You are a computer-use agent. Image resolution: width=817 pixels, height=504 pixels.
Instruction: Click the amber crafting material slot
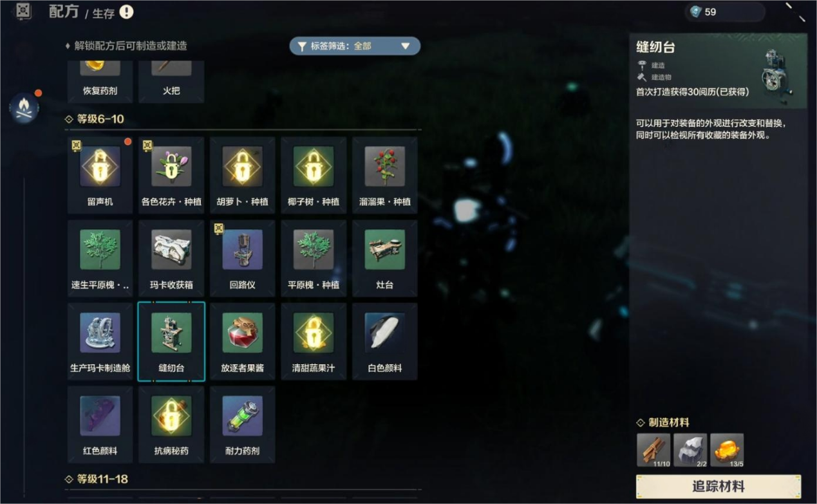pyautogui.click(x=727, y=450)
